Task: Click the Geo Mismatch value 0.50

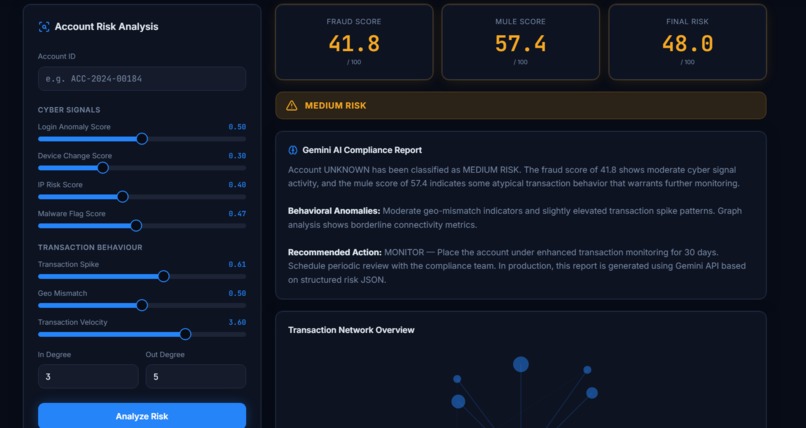Action: point(237,293)
